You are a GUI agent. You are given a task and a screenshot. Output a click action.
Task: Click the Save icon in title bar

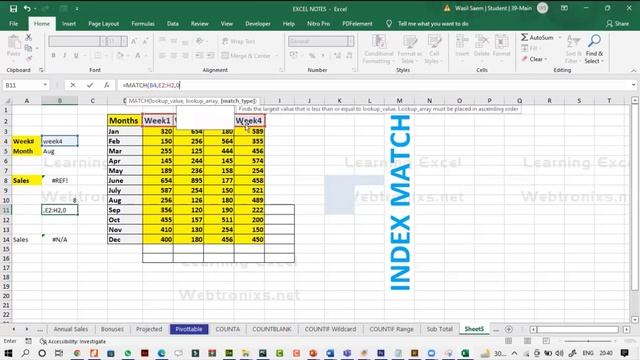click(x=13, y=8)
